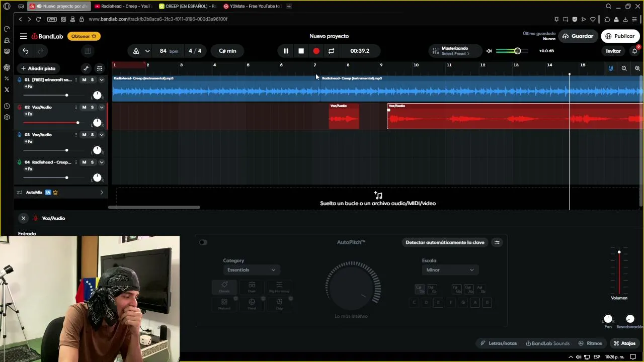Close the Voz/Audio bottom panel
This screenshot has height=362, width=644.
click(x=23, y=218)
